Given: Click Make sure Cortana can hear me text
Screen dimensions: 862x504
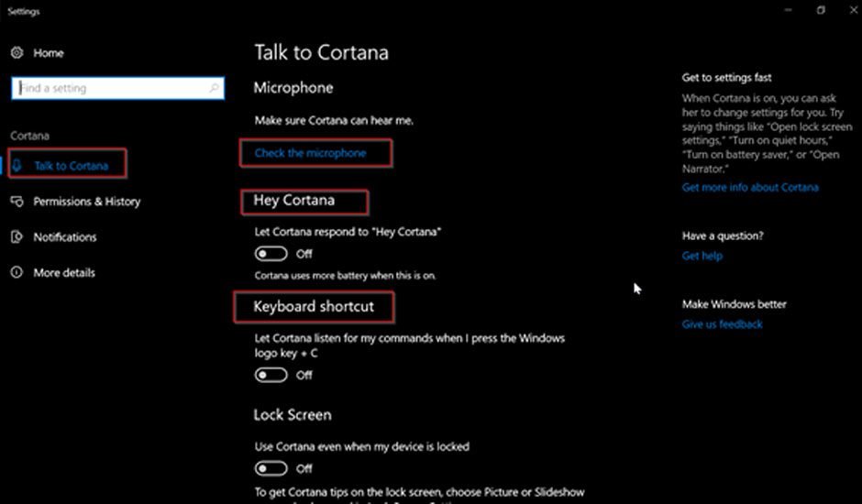Looking at the screenshot, I should [x=334, y=120].
